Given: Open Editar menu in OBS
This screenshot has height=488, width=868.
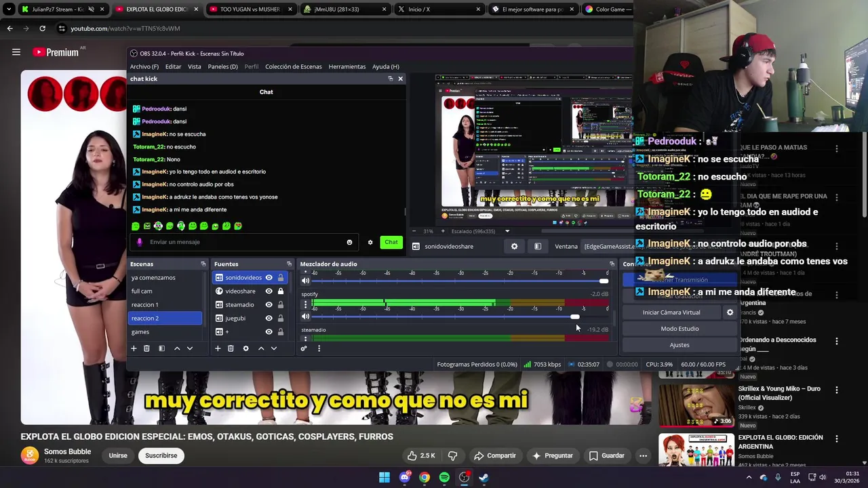Looking at the screenshot, I should tap(173, 66).
